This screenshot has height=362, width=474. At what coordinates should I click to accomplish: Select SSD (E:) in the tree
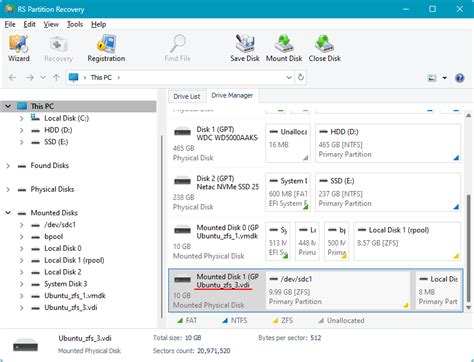point(56,142)
